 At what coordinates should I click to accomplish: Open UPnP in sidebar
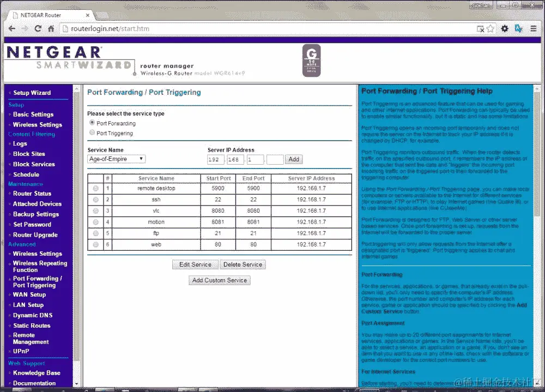click(21, 351)
